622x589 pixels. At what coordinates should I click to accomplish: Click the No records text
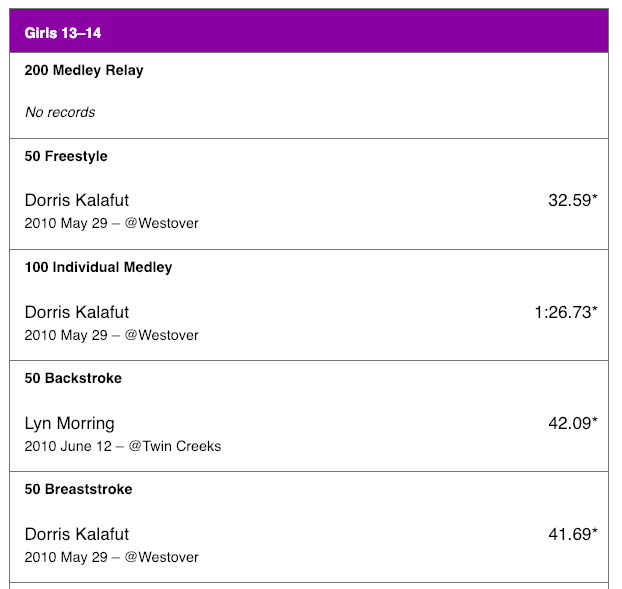pyautogui.click(x=60, y=112)
